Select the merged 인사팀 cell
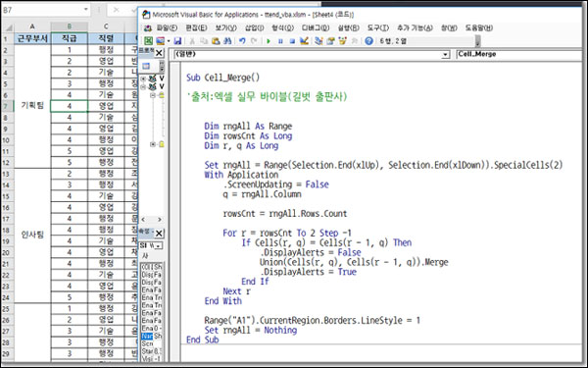 tap(32, 236)
